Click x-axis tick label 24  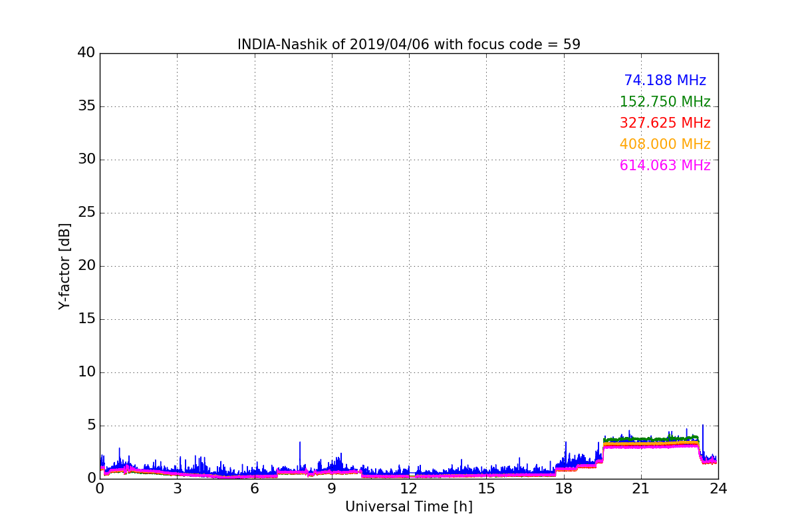tap(718, 489)
